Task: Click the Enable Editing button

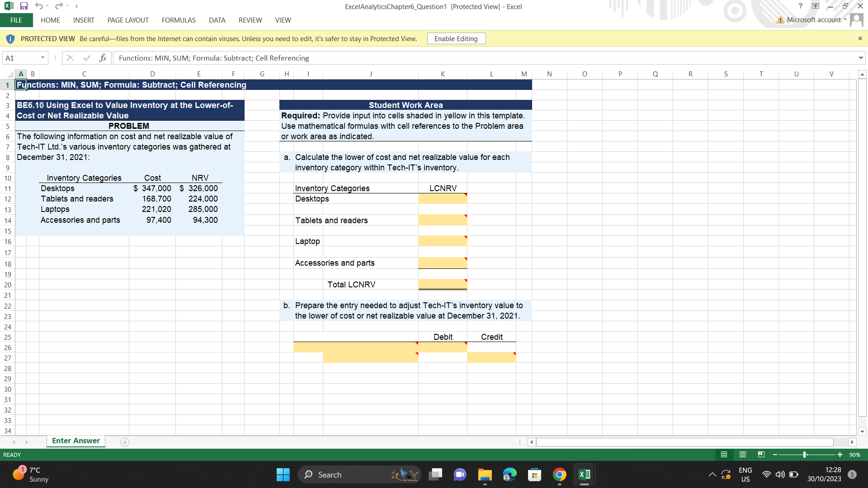Action: (456, 38)
